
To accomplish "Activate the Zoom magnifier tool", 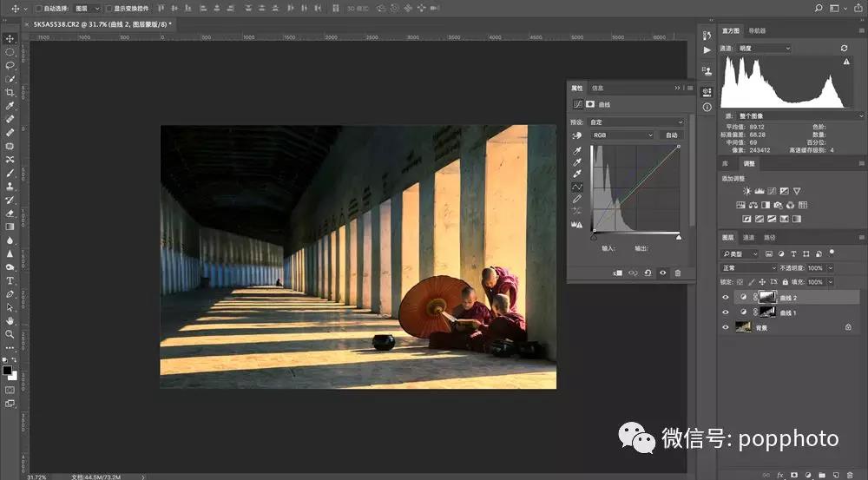I will pos(10,333).
